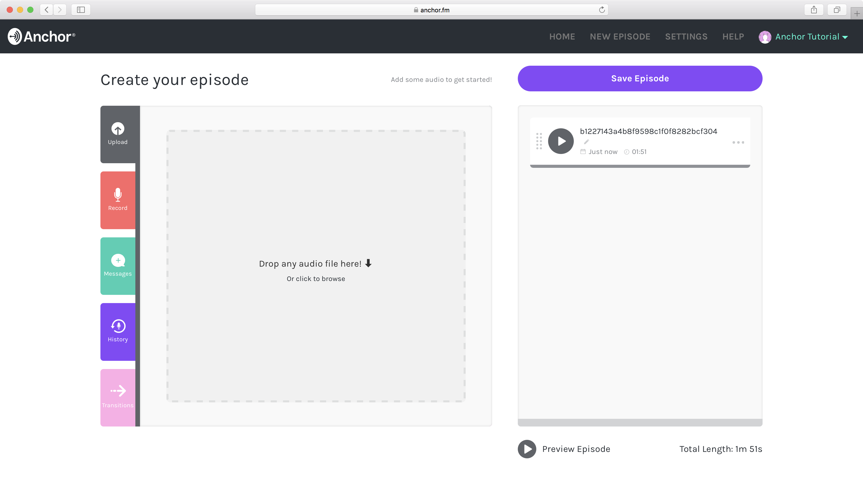Open the Upload sidebar tab
Screen dimensions: 863x504
click(x=118, y=134)
